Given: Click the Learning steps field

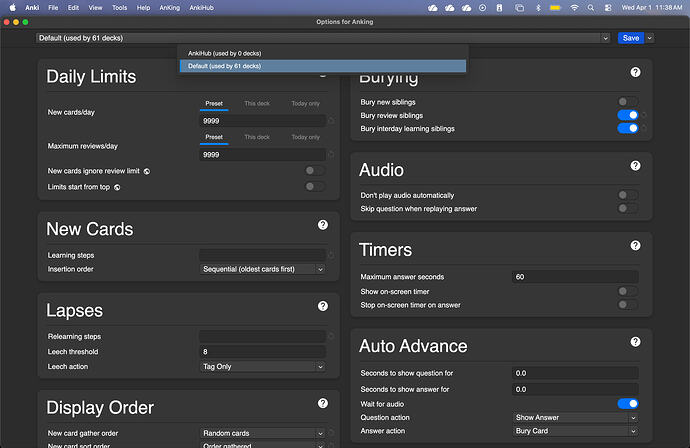Looking at the screenshot, I should coord(263,255).
